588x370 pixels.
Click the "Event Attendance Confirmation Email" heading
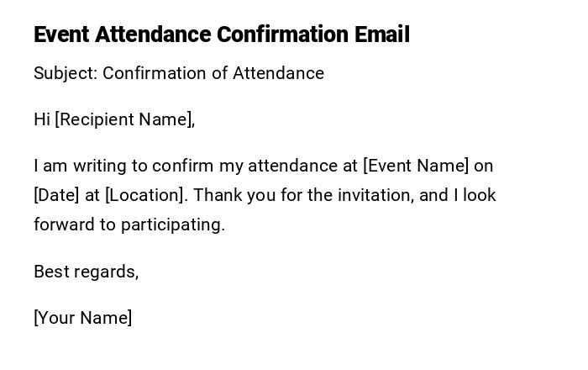(222, 35)
